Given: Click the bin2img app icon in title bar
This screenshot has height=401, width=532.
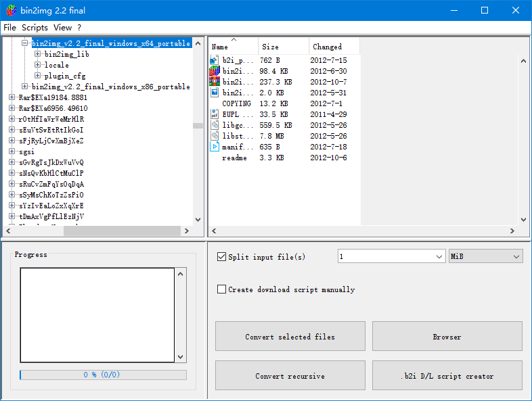Looking at the screenshot, I should pyautogui.click(x=12, y=11).
